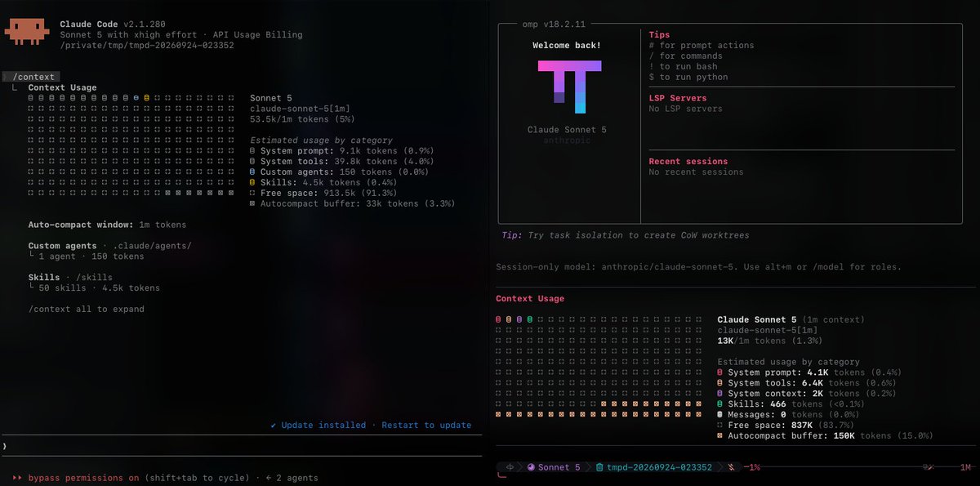The width and height of the screenshot is (980, 486).
Task: Click the trash icon beside tmpd-20260924-023352
Action: (599, 468)
